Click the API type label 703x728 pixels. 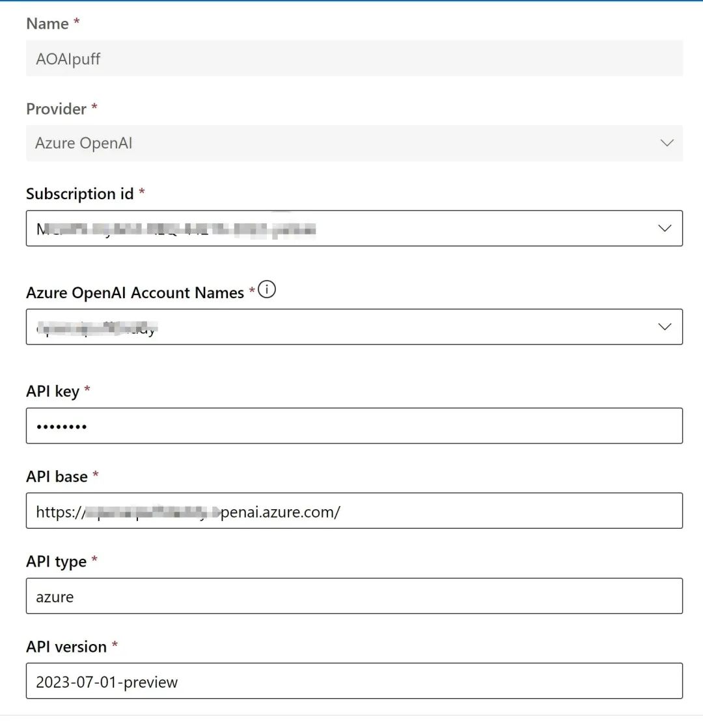pyautogui.click(x=56, y=562)
